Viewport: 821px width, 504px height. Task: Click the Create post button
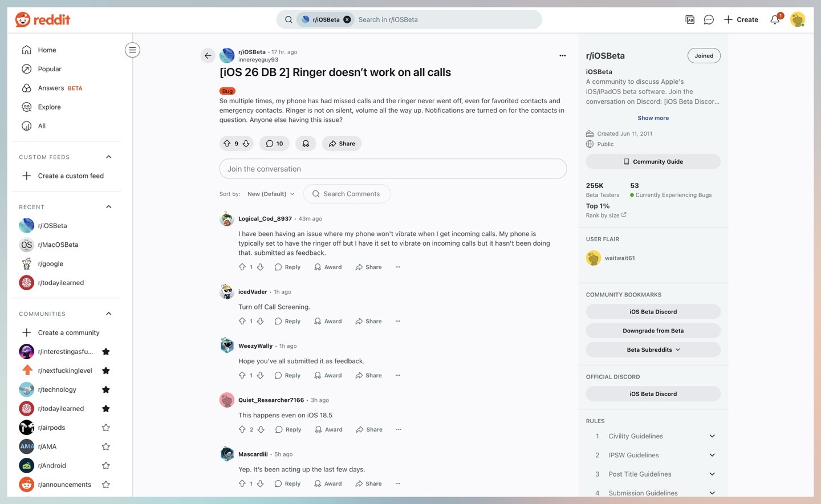741,19
